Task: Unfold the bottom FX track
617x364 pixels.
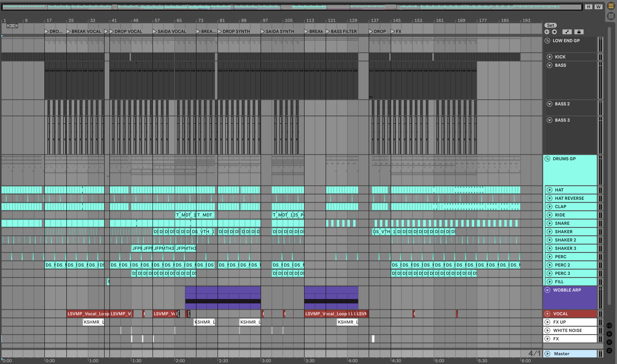Action: pos(547,339)
